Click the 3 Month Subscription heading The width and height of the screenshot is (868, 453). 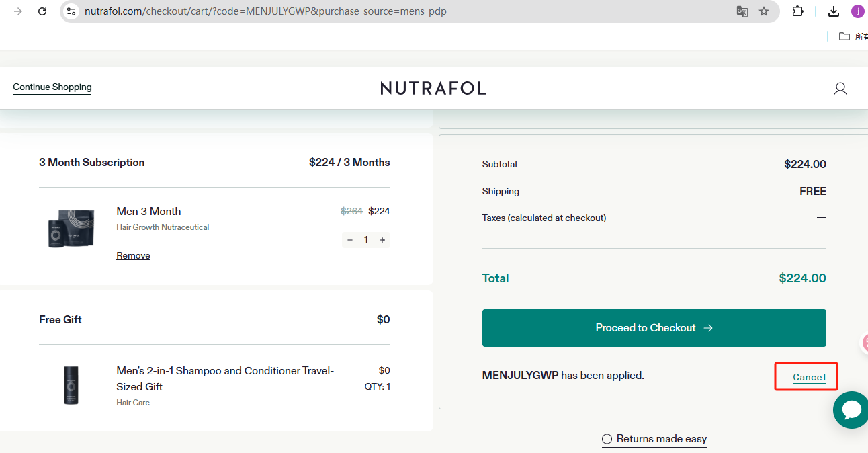92,162
